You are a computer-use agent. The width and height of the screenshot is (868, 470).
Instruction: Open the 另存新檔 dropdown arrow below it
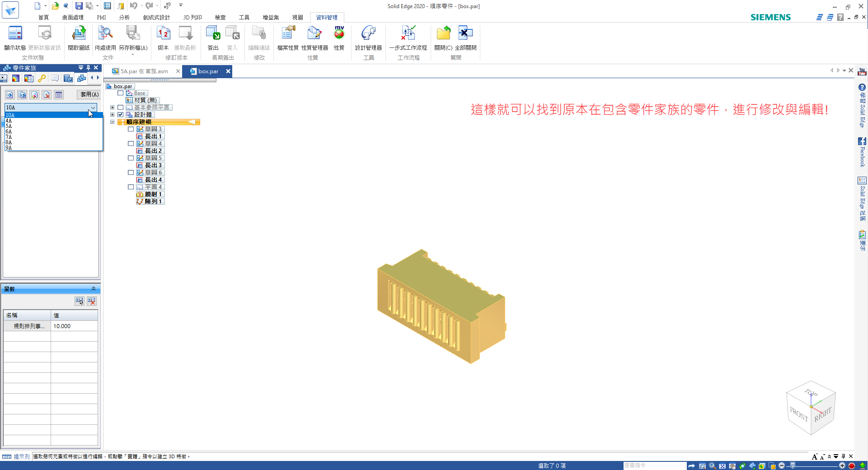[x=133, y=55]
